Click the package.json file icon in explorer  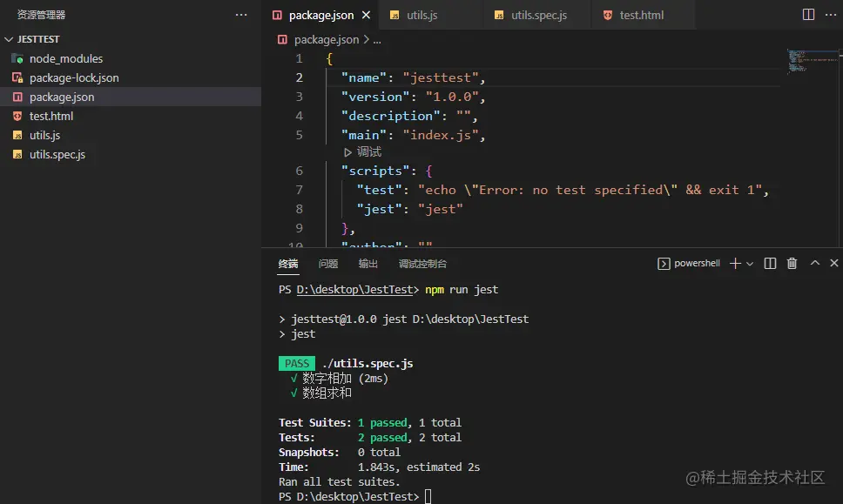point(17,97)
